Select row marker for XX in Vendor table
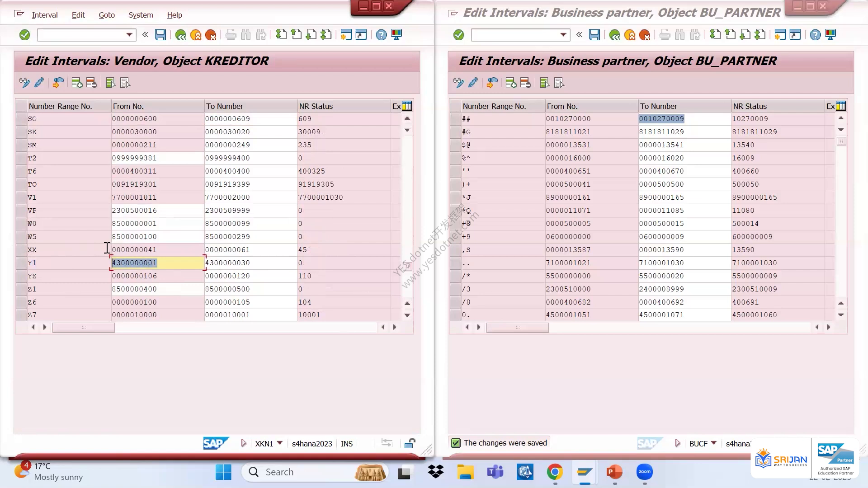The height and width of the screenshot is (488, 868). pos(21,250)
